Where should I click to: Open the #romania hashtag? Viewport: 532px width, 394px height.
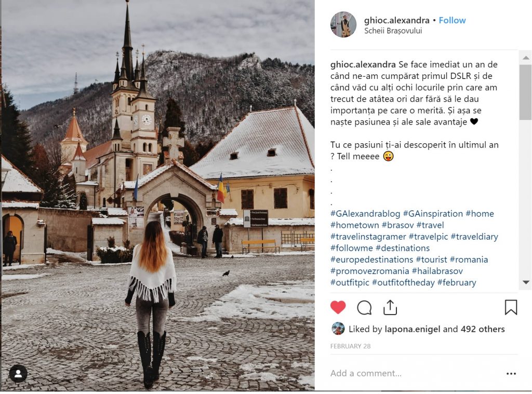[x=469, y=260]
